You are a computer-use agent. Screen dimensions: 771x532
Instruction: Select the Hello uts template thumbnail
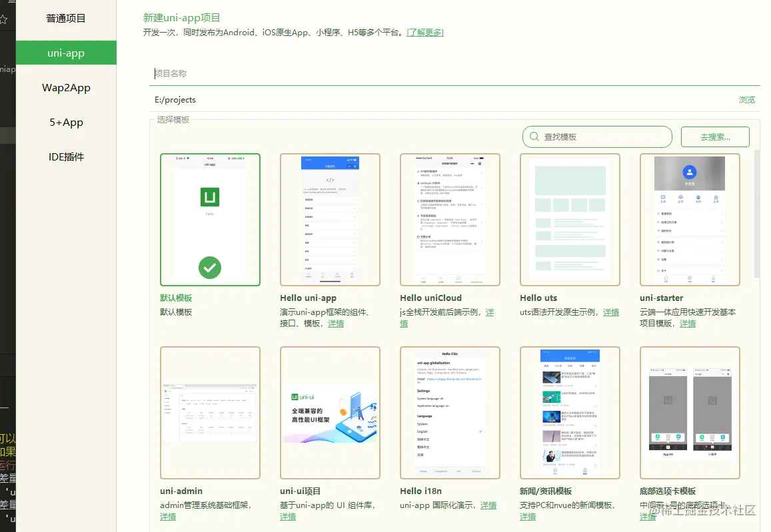coord(570,220)
